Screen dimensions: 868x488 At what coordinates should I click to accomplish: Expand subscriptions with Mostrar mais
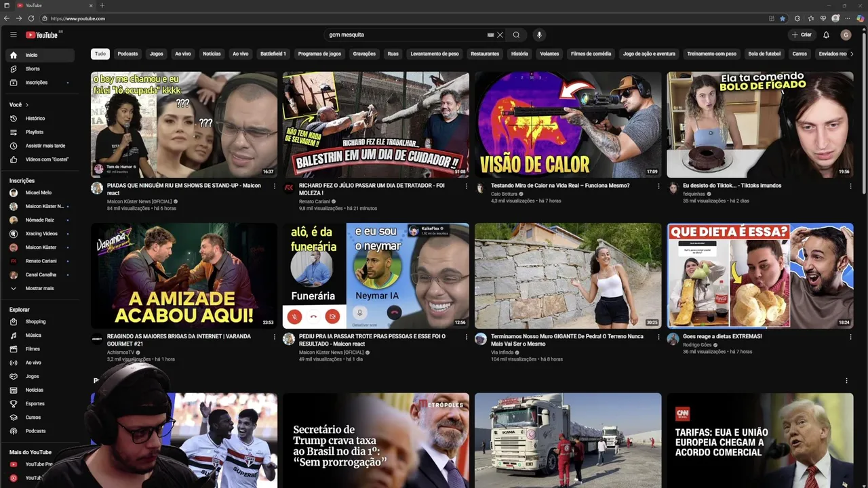click(40, 288)
